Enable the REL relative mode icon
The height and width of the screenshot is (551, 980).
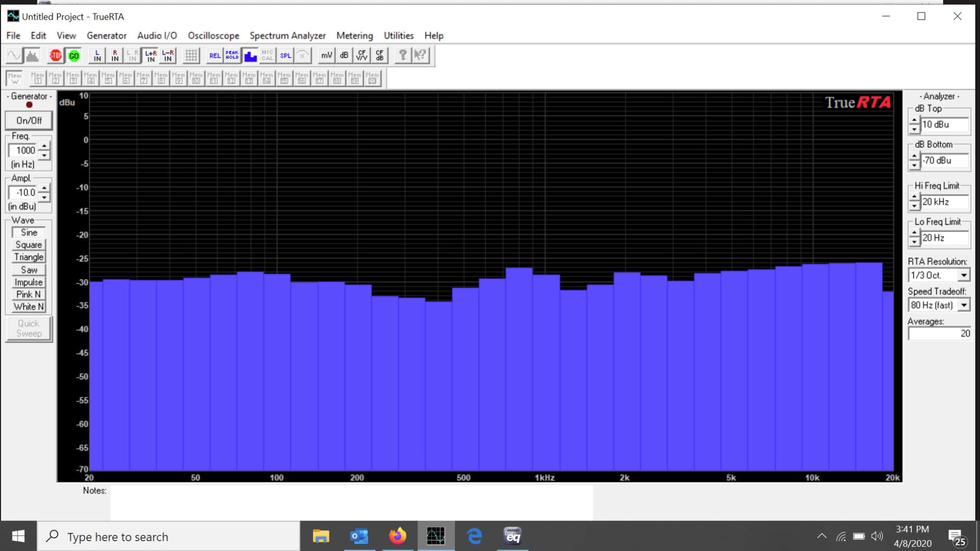pyautogui.click(x=214, y=56)
